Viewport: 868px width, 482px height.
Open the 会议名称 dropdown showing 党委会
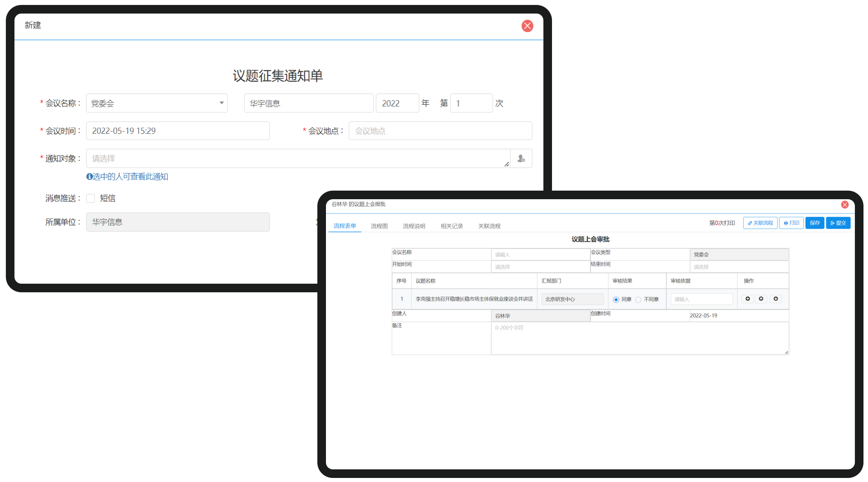(x=157, y=103)
